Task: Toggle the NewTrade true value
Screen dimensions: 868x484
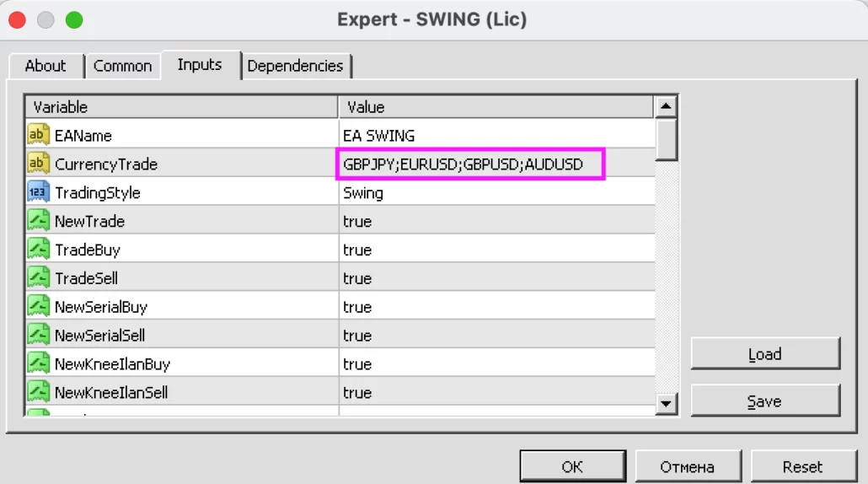Action: (x=496, y=221)
